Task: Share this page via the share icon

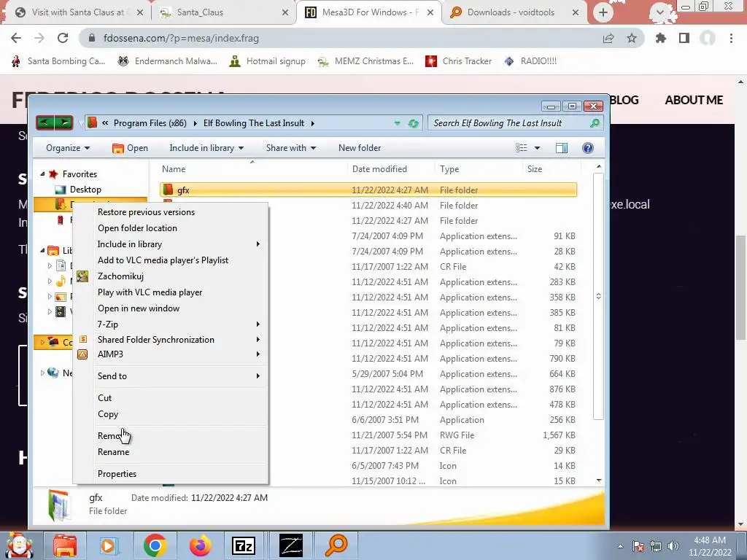Action: click(608, 38)
